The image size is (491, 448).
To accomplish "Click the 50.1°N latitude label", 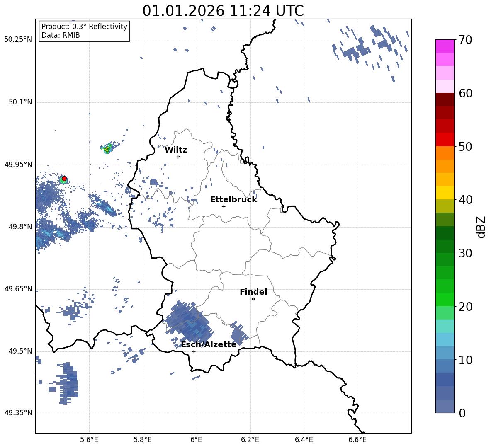I will [x=20, y=102].
